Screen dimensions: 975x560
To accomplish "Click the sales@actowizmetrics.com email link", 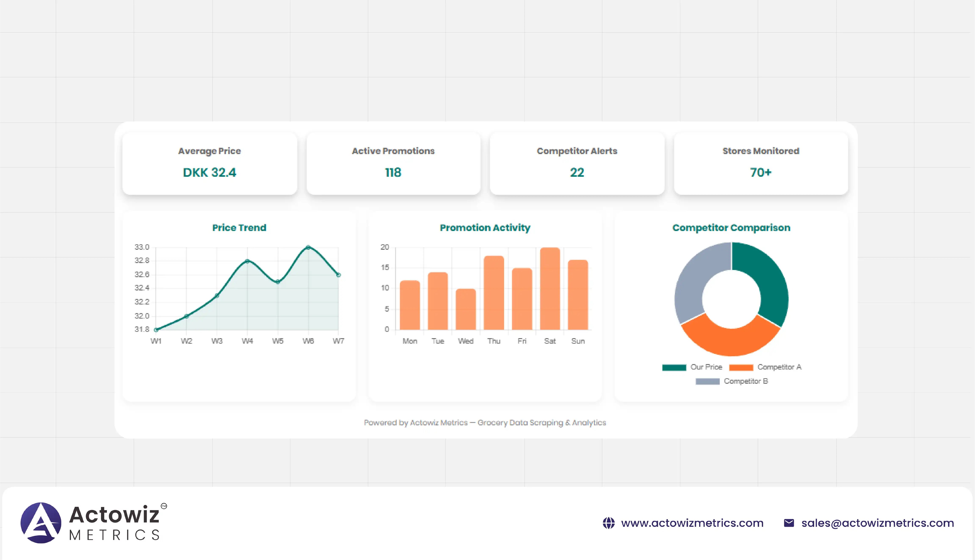I will pyautogui.click(x=877, y=523).
